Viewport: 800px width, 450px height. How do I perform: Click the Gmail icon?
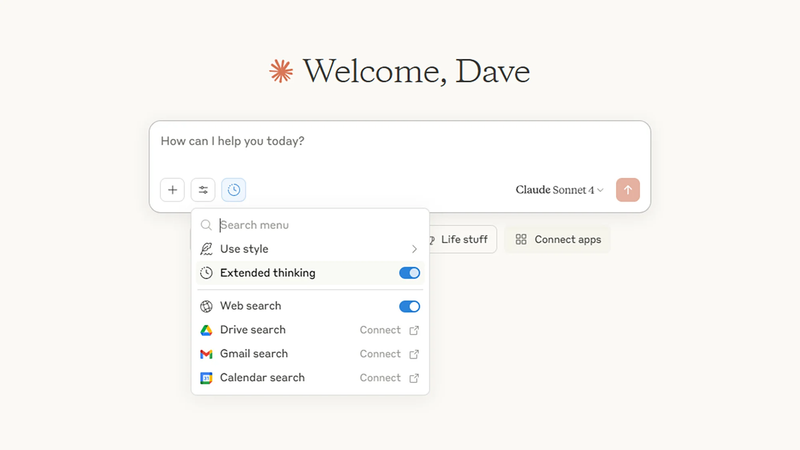(x=206, y=354)
